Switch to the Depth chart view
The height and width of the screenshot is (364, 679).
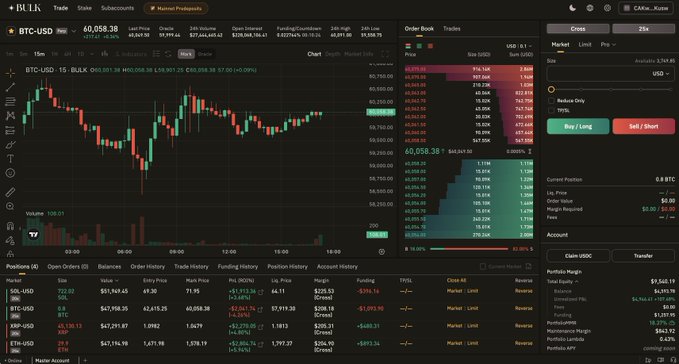click(333, 54)
